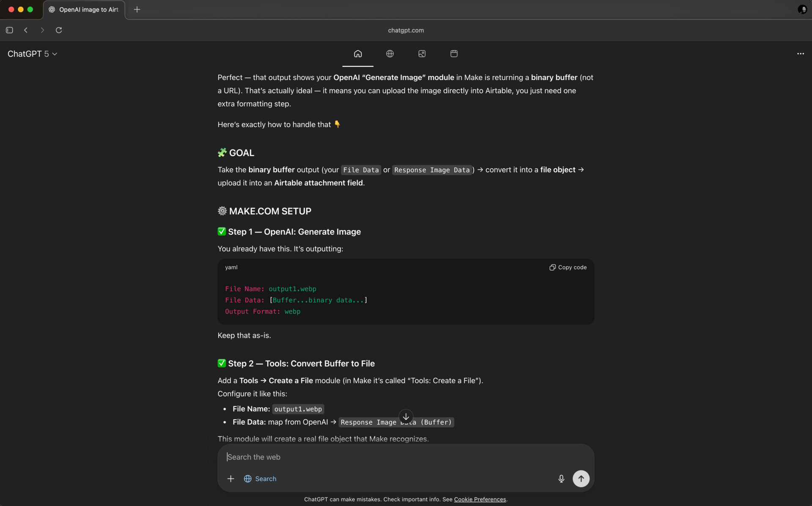Toggle the browser sidebar panel
This screenshot has height=506, width=812.
coord(9,30)
